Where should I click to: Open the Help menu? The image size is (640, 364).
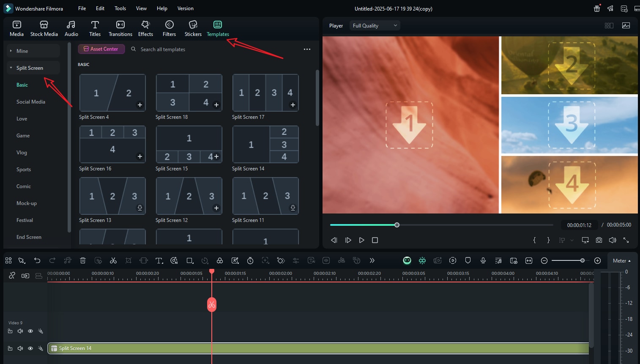[162, 8]
